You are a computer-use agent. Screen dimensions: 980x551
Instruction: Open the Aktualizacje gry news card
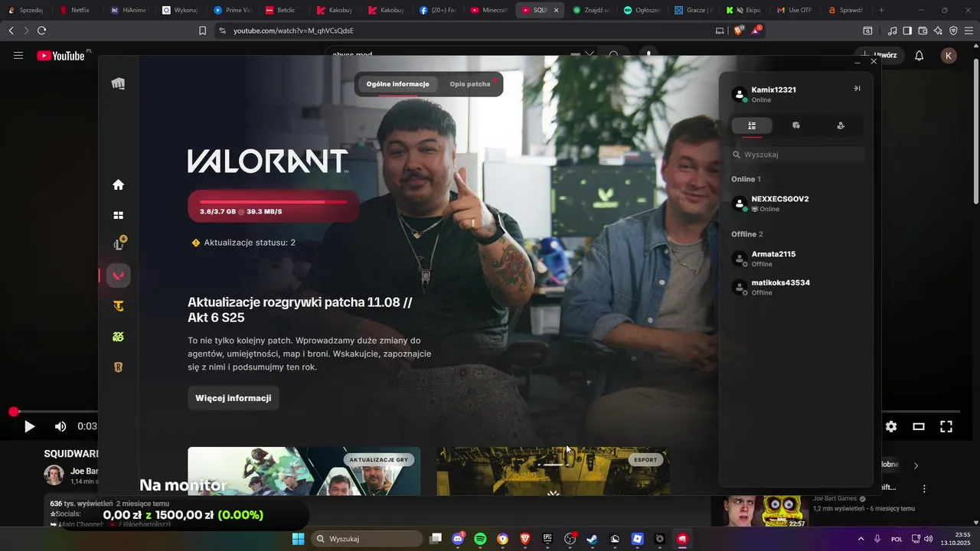[304, 471]
